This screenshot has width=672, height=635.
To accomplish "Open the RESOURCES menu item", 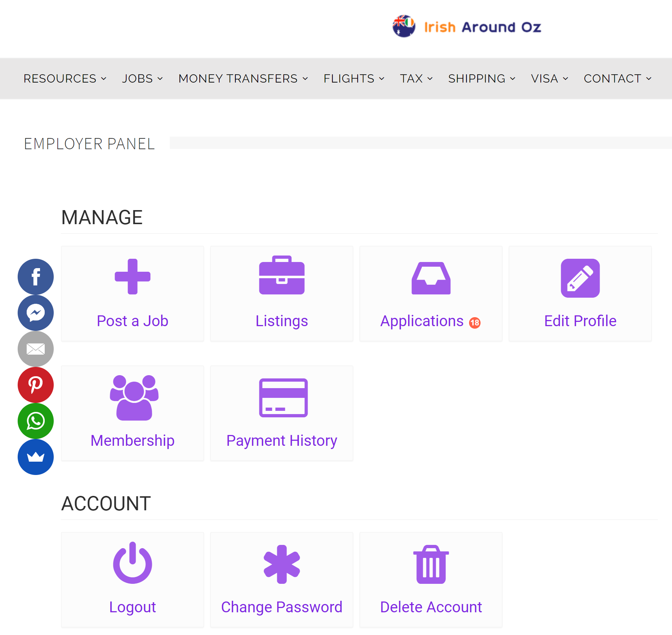I will [60, 79].
